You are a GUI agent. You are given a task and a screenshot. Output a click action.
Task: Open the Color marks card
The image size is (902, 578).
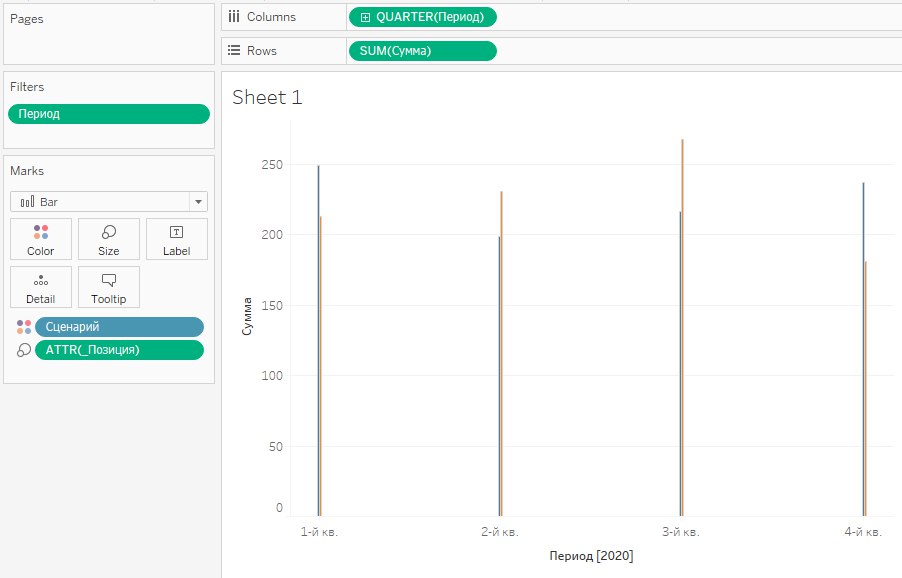click(41, 239)
